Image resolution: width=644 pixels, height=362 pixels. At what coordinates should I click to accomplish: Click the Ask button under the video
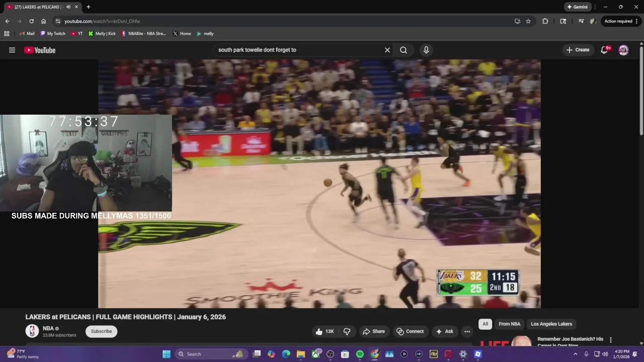[445, 331]
